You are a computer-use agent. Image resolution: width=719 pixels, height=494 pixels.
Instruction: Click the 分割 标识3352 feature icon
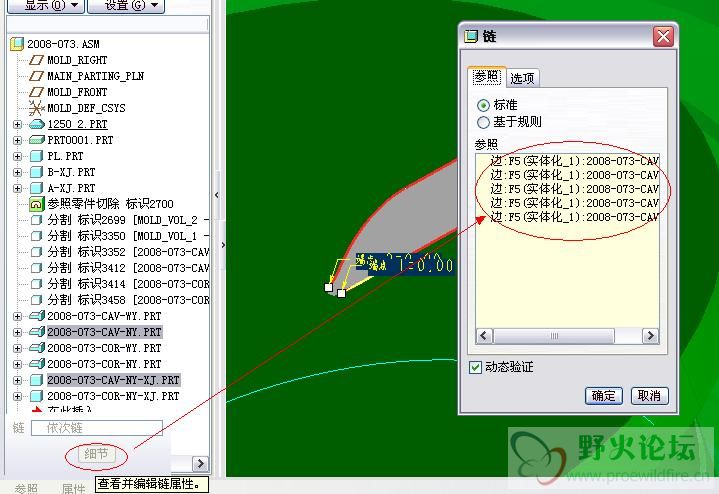[x=36, y=252]
